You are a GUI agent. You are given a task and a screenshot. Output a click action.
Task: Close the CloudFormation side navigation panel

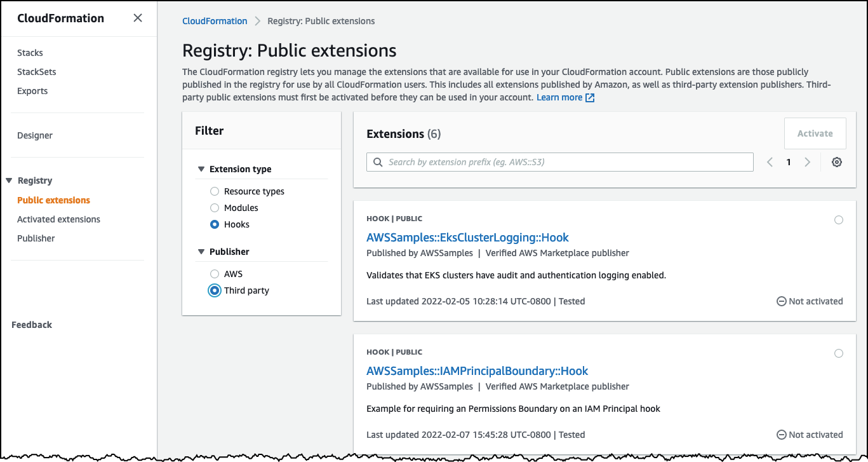pyautogui.click(x=138, y=18)
